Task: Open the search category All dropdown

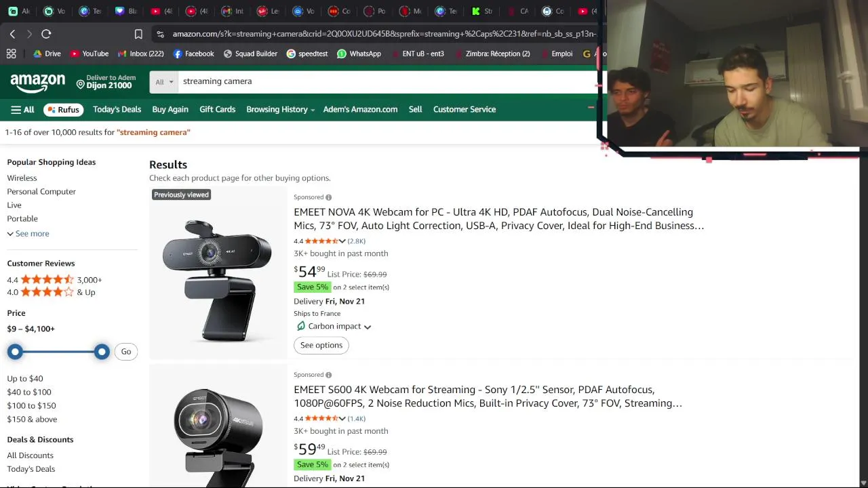Action: pos(163,82)
